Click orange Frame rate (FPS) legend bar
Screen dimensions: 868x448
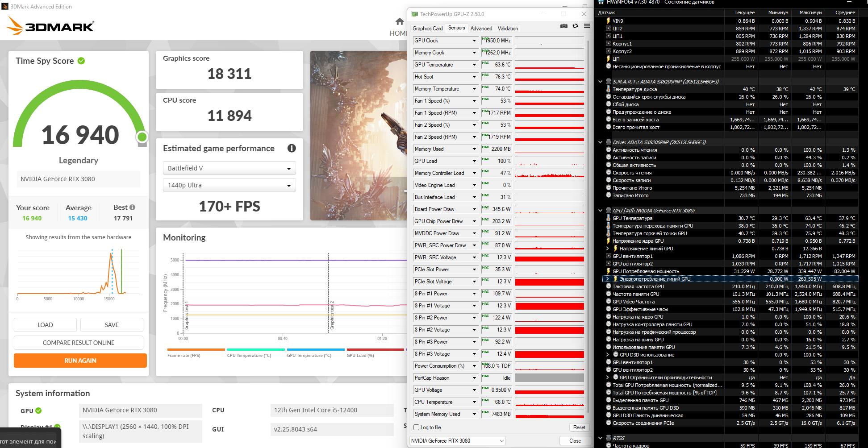point(196,349)
